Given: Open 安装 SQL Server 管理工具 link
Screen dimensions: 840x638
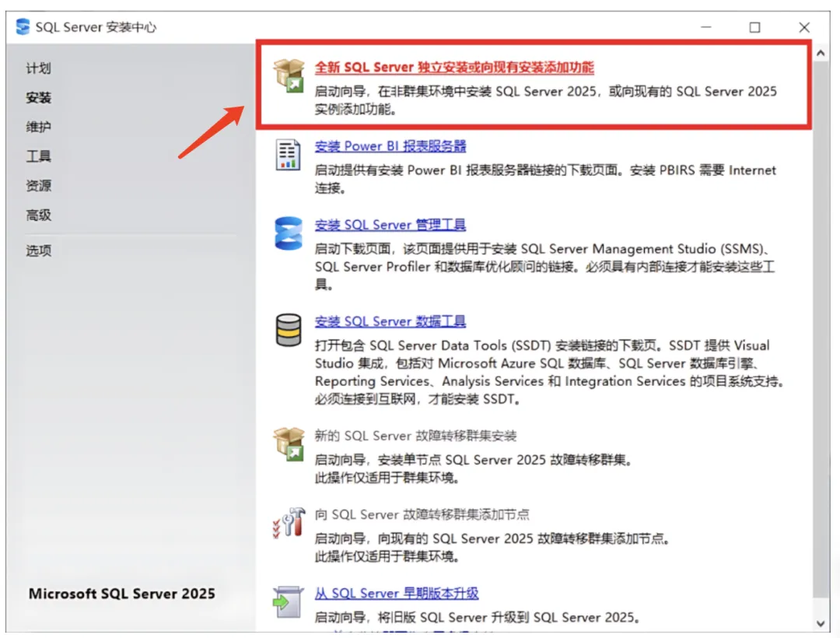Looking at the screenshot, I should 390,225.
